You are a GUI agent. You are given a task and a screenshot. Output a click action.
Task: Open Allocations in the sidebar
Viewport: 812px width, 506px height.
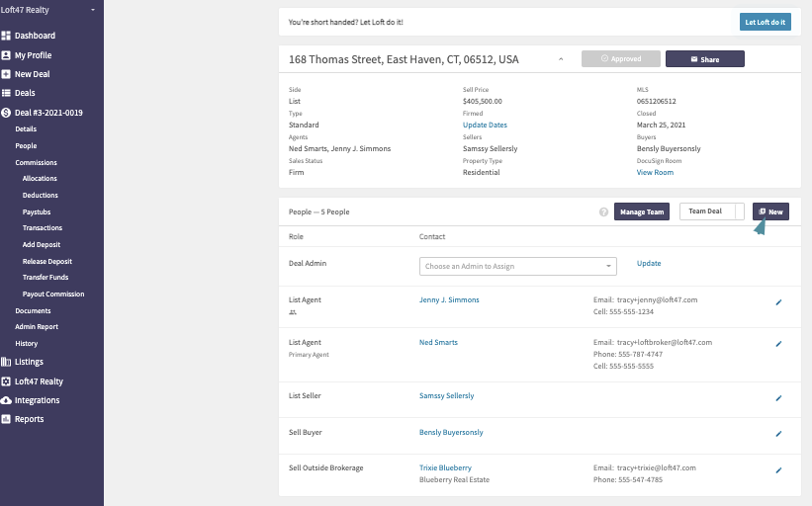click(x=40, y=179)
